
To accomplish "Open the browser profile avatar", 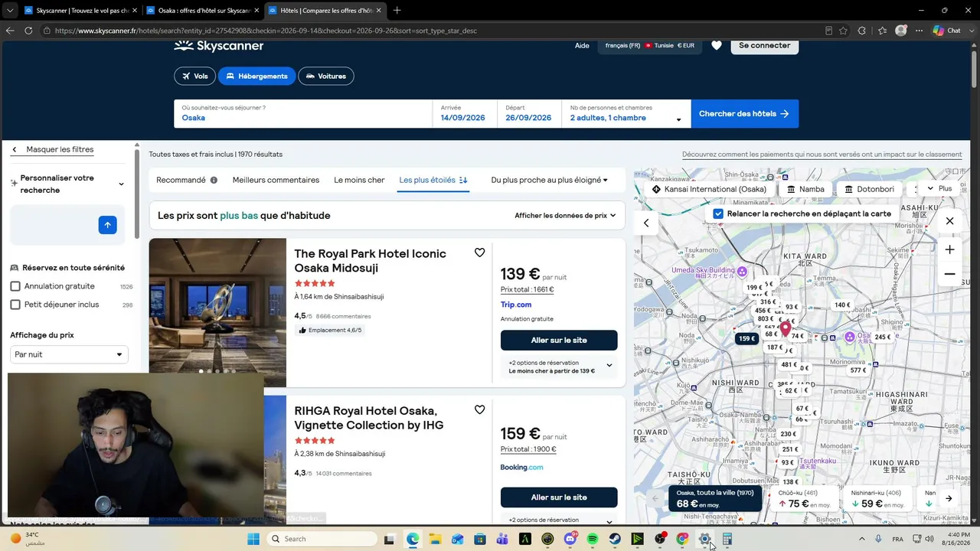I will tap(901, 31).
